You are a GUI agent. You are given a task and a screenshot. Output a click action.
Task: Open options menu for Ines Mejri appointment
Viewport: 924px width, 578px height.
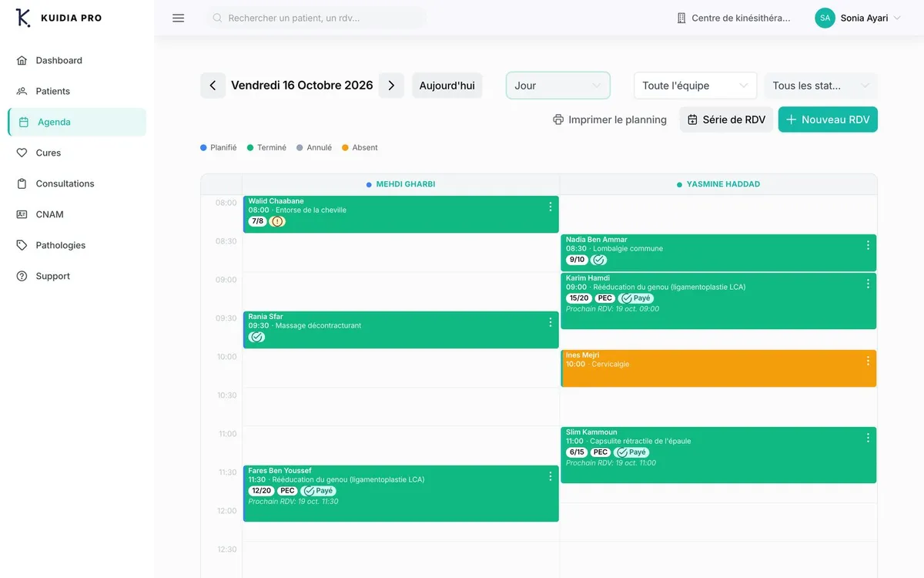(x=868, y=361)
